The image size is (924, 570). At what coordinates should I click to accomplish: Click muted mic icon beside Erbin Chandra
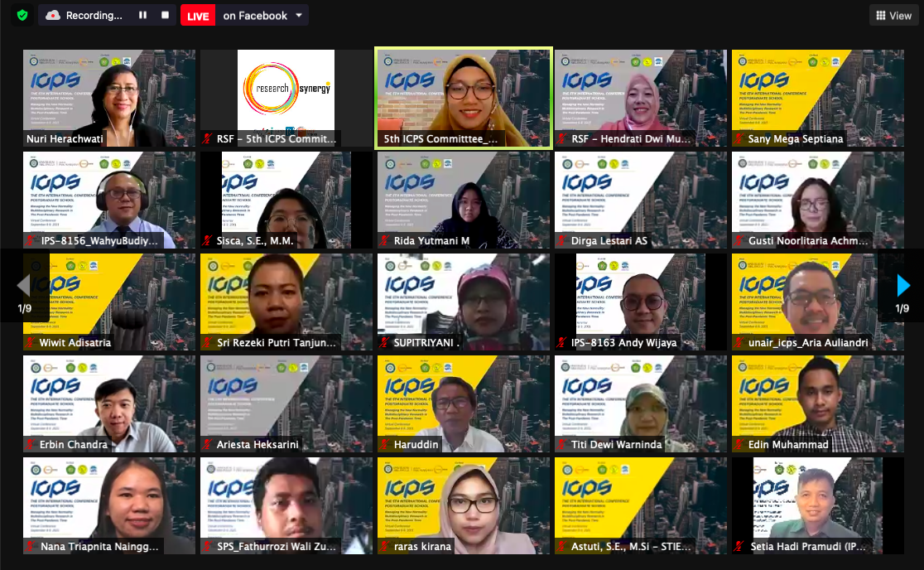click(x=31, y=445)
